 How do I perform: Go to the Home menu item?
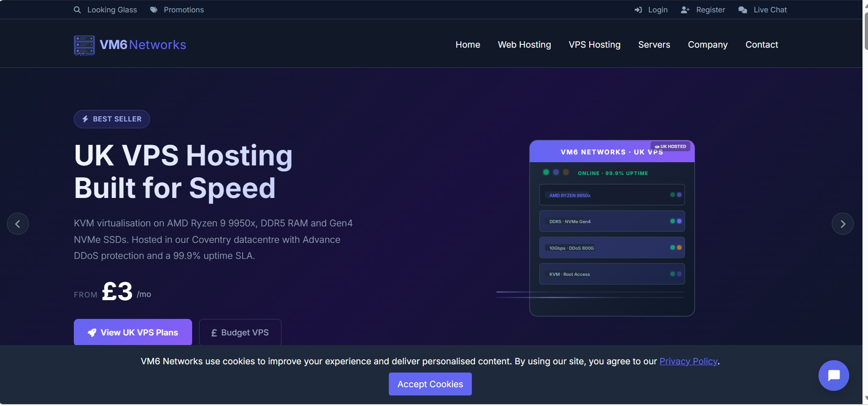[468, 44]
